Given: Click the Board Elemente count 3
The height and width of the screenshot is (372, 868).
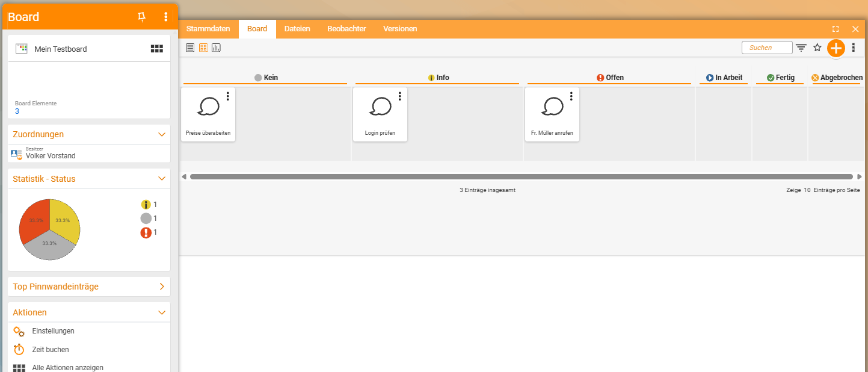Looking at the screenshot, I should 17,111.
